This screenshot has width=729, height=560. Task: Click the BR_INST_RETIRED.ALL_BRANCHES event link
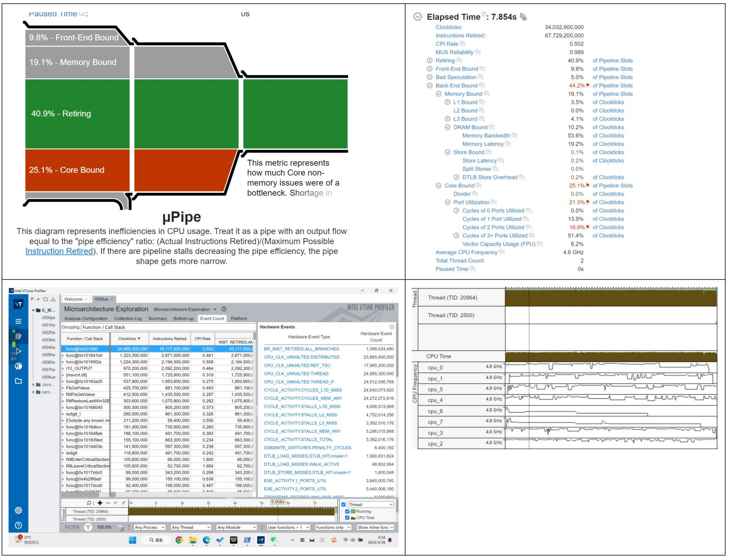click(x=301, y=349)
